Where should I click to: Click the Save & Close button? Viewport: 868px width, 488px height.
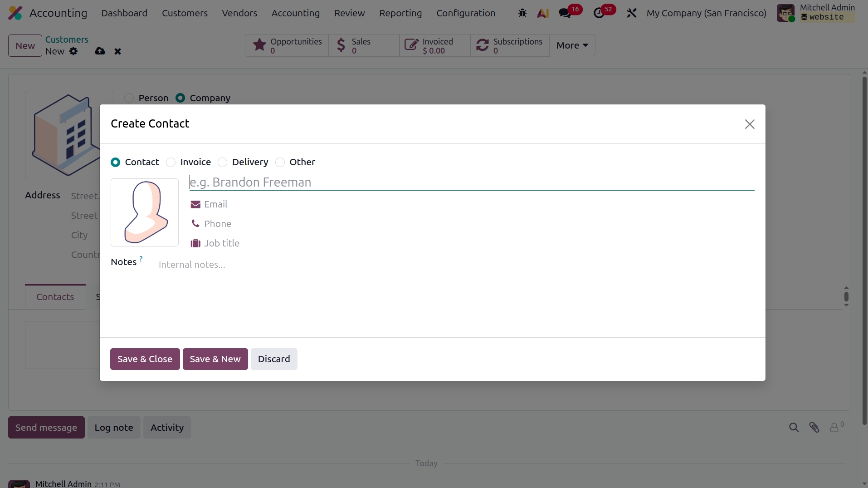[145, 359]
